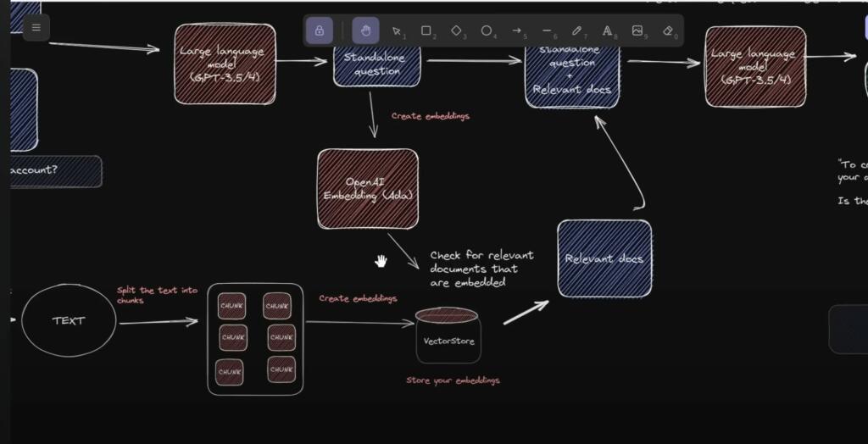Click the 'account?' text box
This screenshot has height=444, width=868.
(x=55, y=171)
